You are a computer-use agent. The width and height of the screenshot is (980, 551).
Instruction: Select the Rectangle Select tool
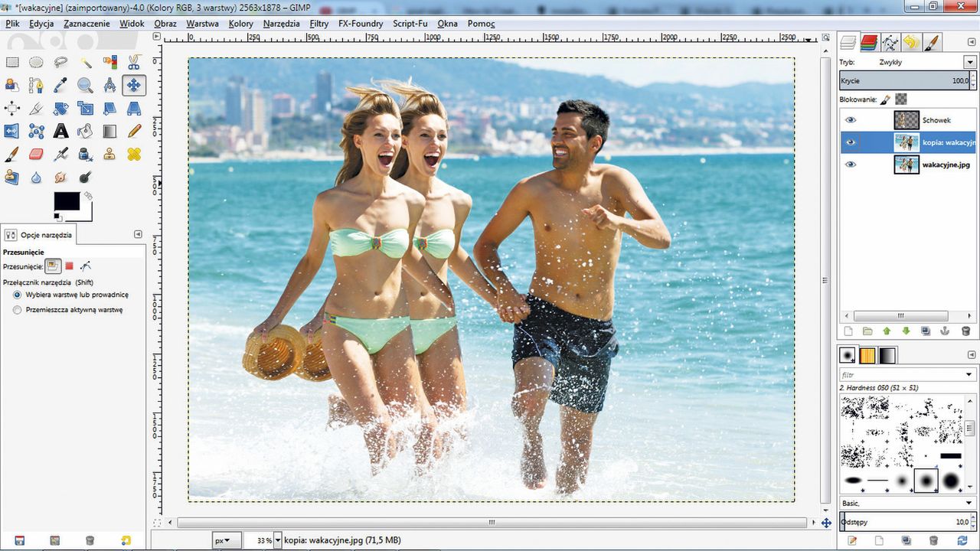pos(12,62)
